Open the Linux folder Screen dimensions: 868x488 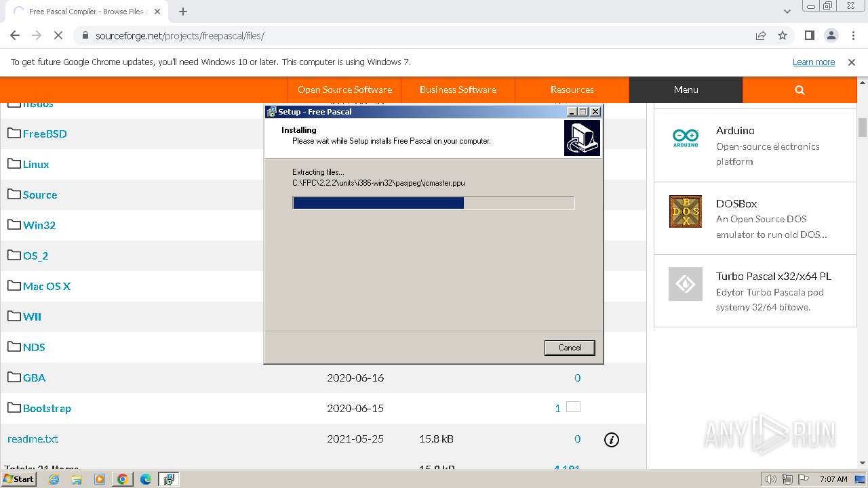click(x=36, y=164)
